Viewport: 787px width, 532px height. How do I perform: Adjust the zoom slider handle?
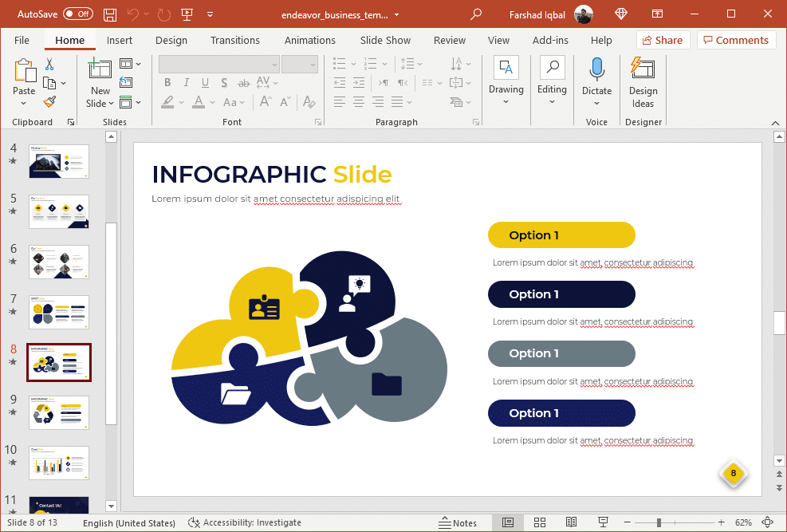[x=659, y=523]
